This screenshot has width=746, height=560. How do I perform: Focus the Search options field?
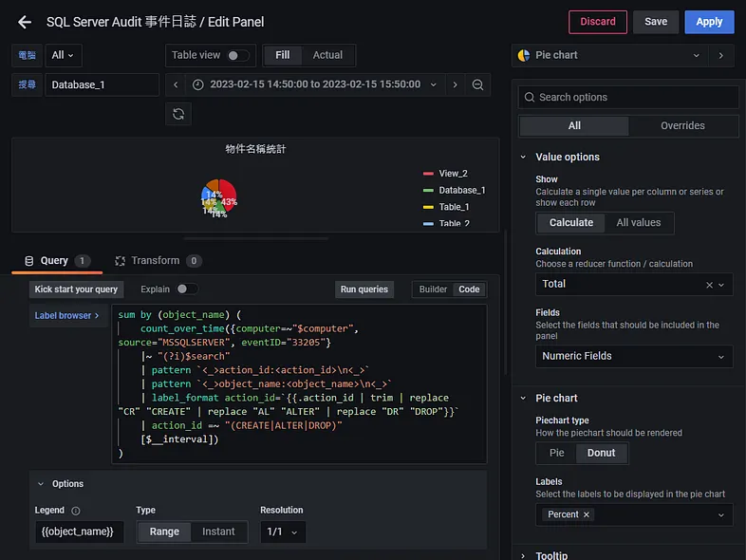tap(628, 97)
